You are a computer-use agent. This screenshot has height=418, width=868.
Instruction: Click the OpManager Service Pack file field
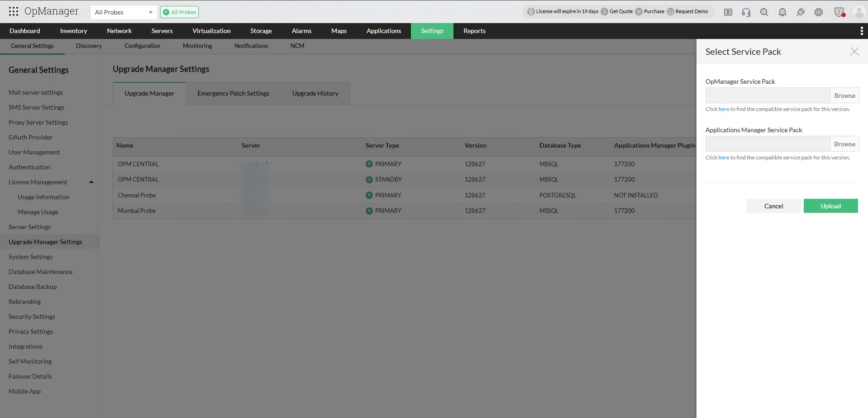click(x=768, y=96)
